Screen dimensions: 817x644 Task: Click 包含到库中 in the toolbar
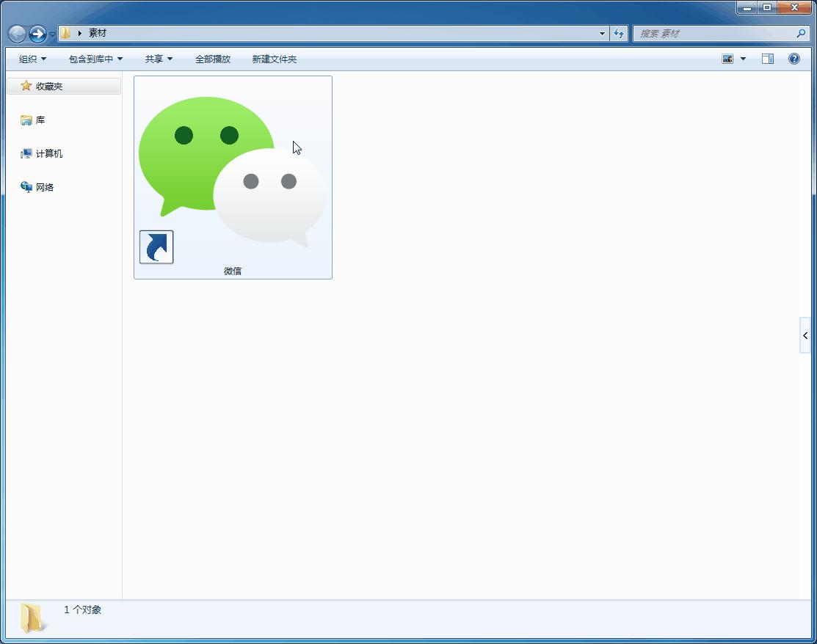[95, 59]
